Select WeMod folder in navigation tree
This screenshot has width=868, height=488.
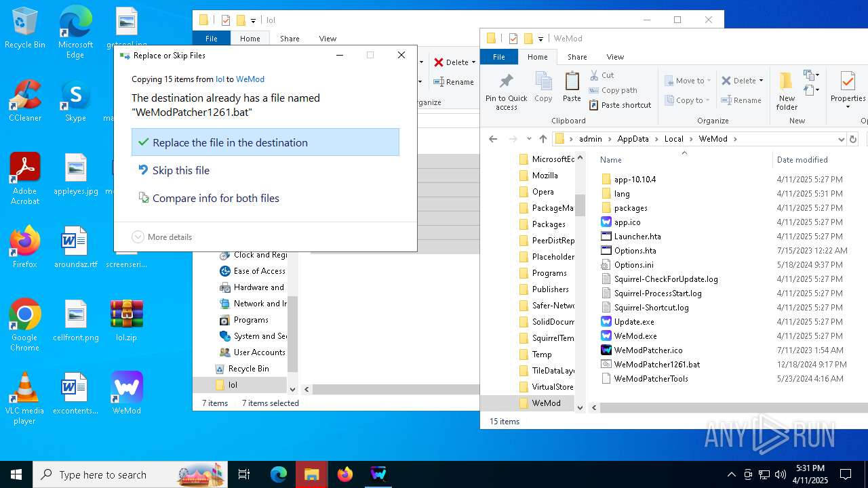546,403
